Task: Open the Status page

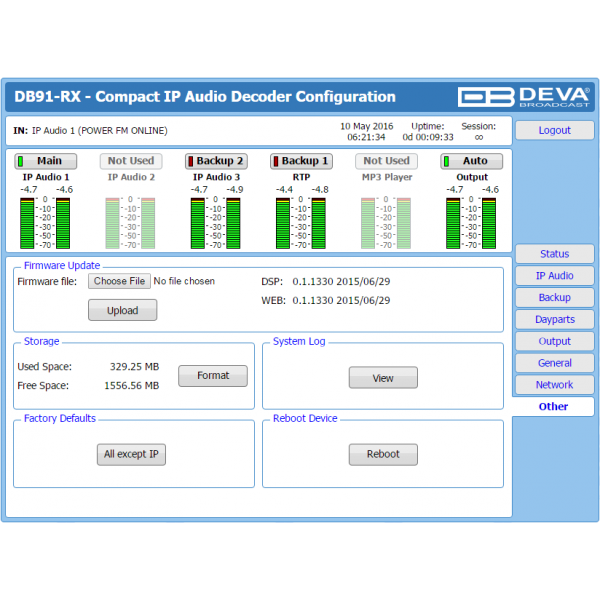Action: tap(554, 254)
